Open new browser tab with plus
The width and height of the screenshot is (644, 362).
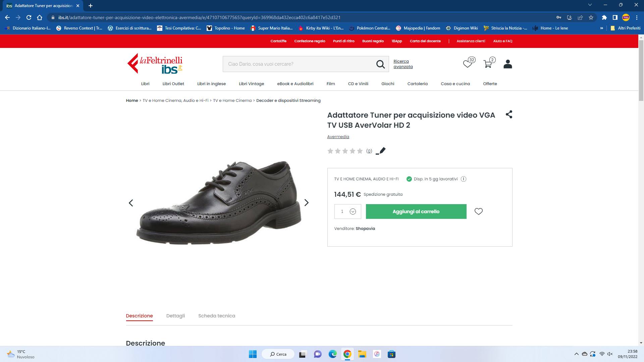pos(91,6)
